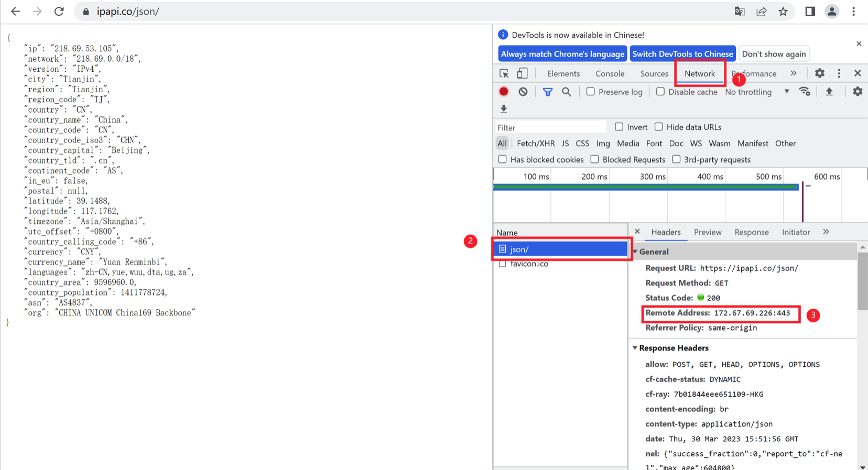Image resolution: width=868 pixels, height=470 pixels.
Task: Show more request detail tabs
Action: pos(826,232)
